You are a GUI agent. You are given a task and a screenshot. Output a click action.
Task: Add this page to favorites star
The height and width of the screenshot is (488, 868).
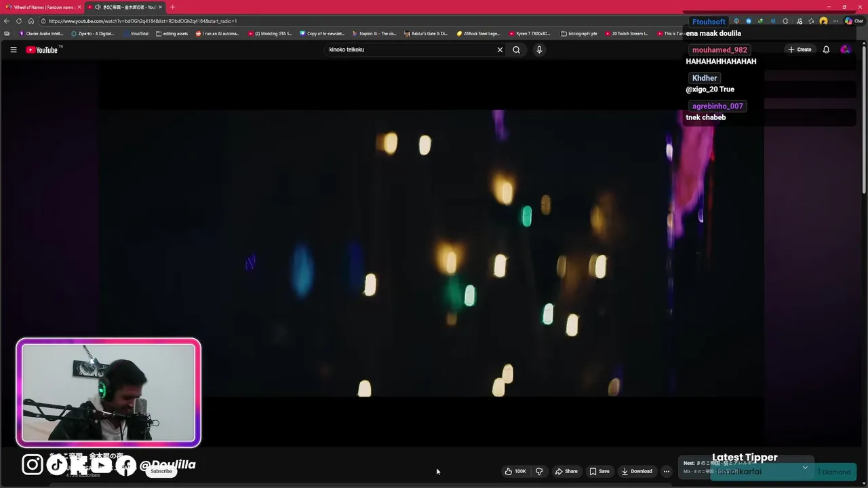[x=811, y=21]
